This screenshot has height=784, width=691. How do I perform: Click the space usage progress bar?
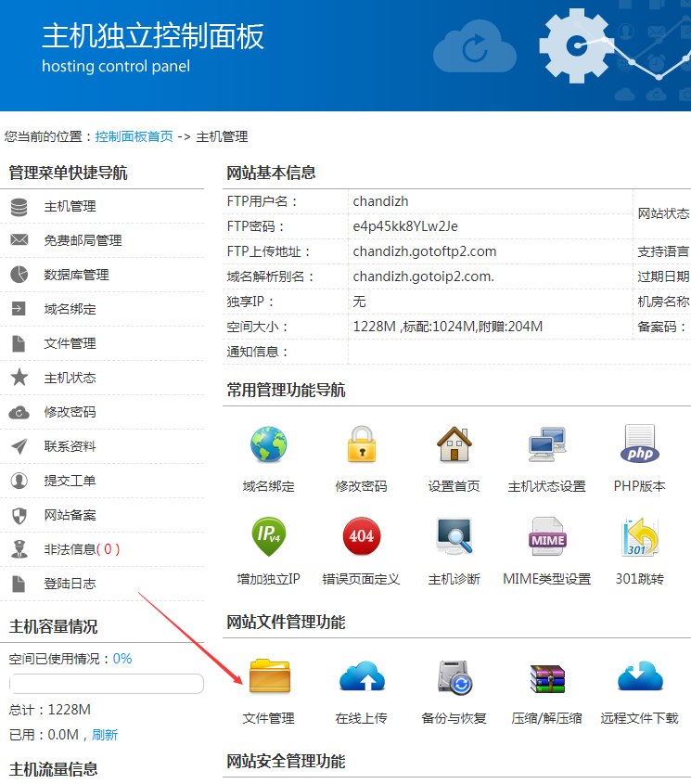[x=106, y=684]
